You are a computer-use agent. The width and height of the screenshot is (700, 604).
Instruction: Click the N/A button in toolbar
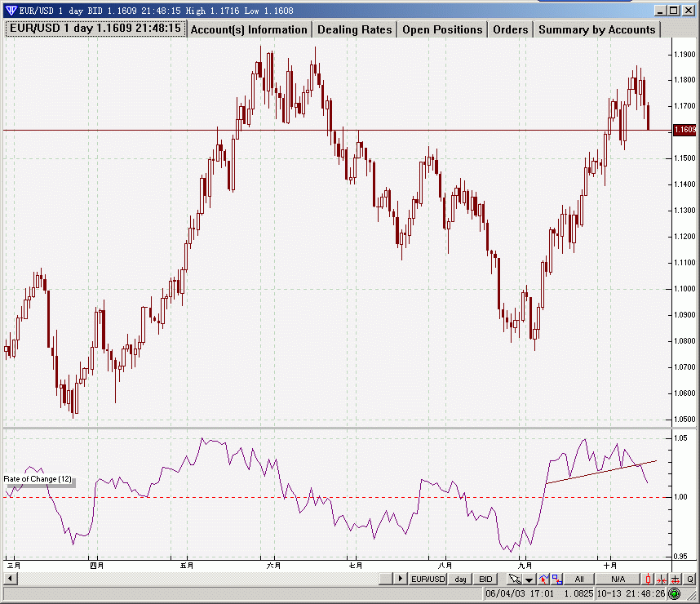[618, 579]
